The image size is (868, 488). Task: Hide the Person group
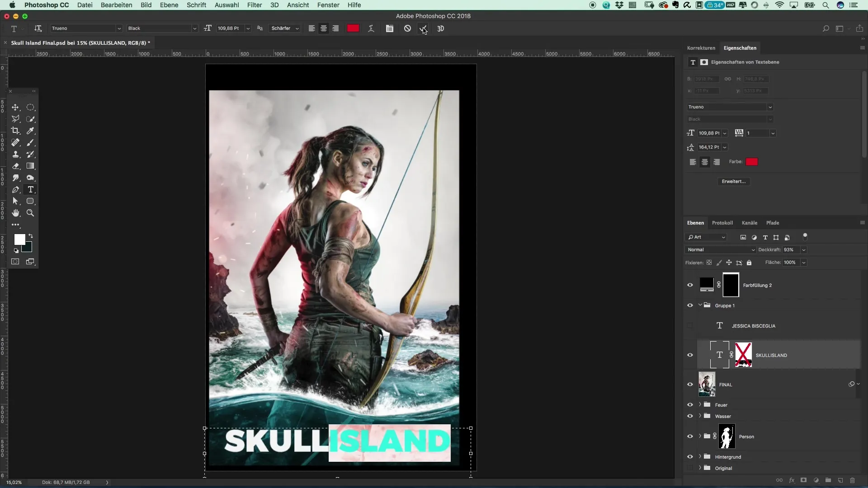[690, 436]
